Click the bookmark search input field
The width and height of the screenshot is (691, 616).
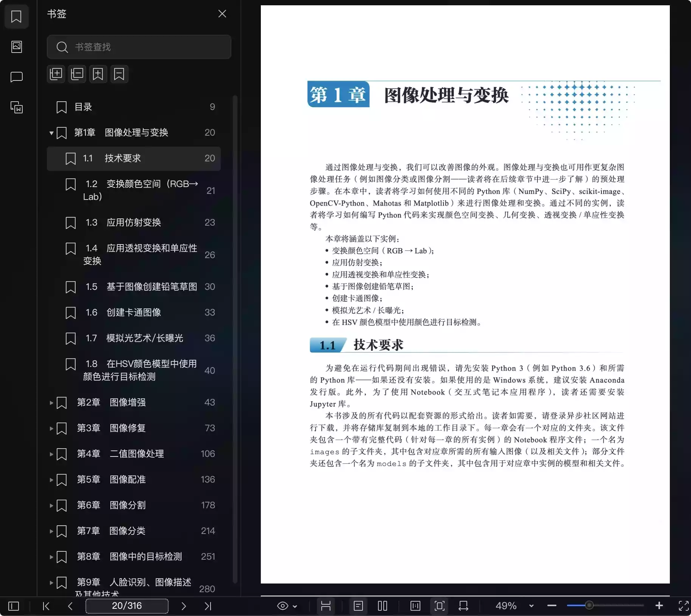click(x=139, y=47)
